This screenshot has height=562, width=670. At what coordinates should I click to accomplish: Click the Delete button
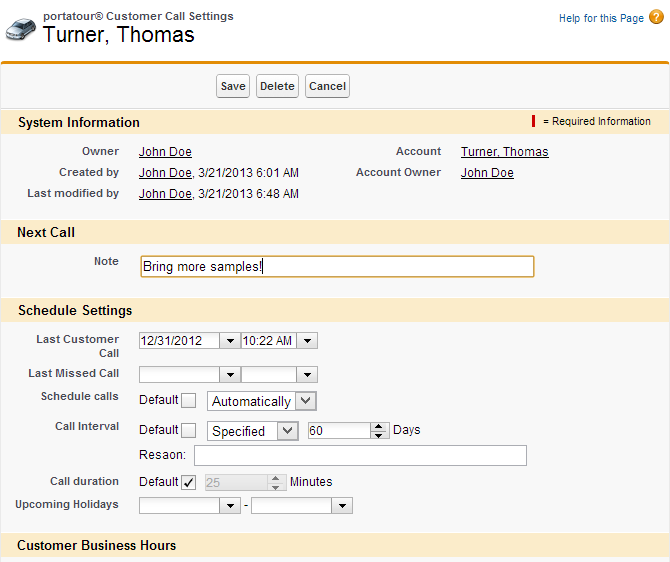277,86
